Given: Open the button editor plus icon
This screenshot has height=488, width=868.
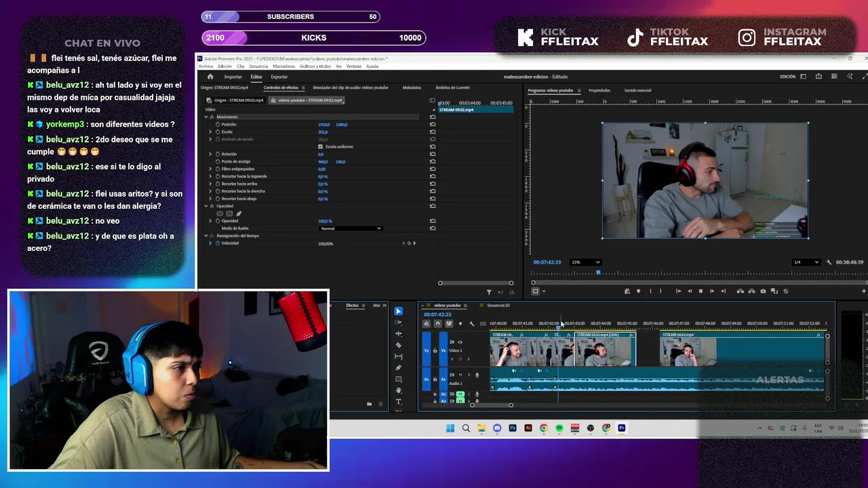Looking at the screenshot, I should coord(863,291).
